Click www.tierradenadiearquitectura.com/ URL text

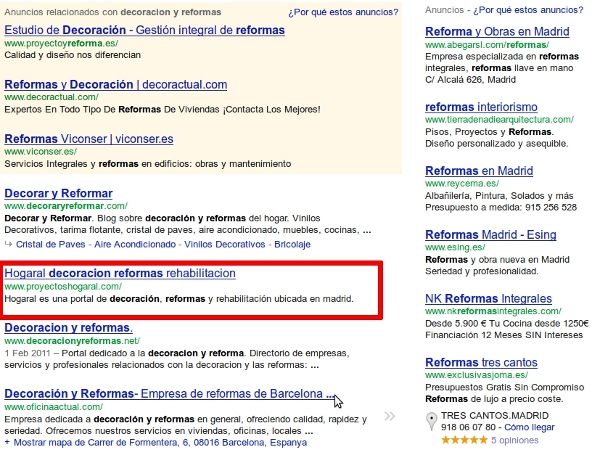[499, 120]
